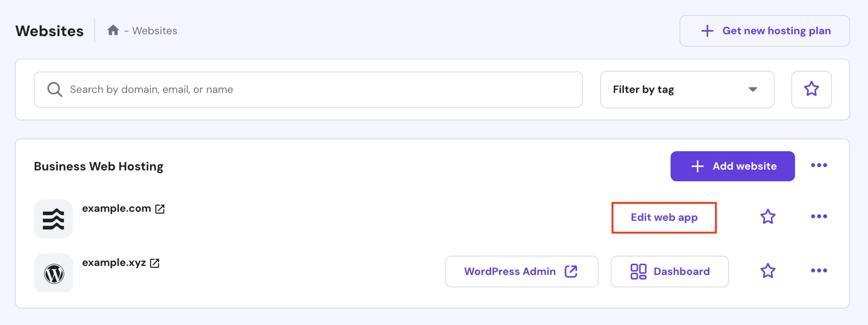Click the web app icon beside example.com
The image size is (868, 325).
pyautogui.click(x=53, y=219)
